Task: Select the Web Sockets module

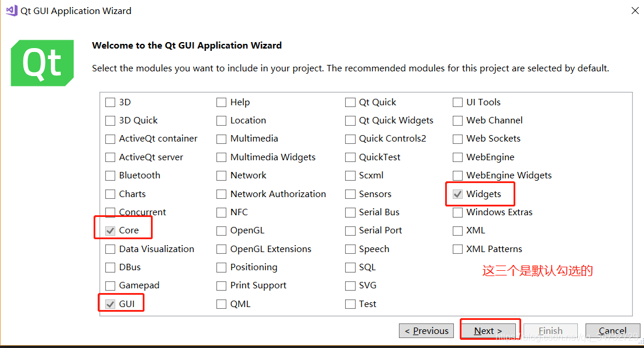Action: click(x=457, y=139)
